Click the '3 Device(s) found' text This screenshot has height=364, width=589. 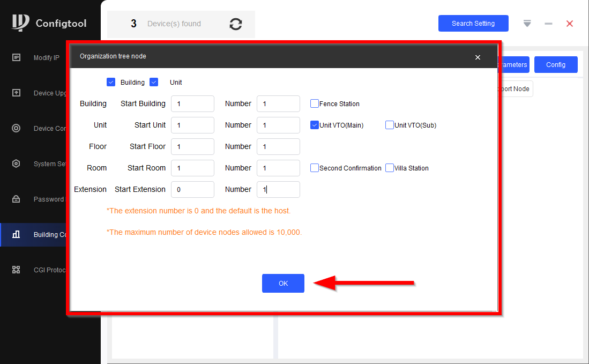coord(166,24)
